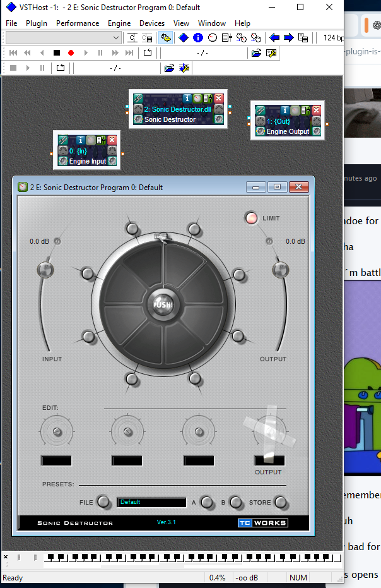Screen dimensions: 381x588
Task: Click top-right ring button around destructor dial
Action: click(x=194, y=229)
